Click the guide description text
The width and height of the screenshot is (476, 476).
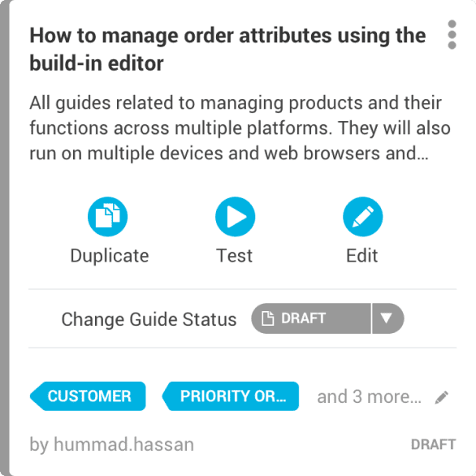click(240, 128)
